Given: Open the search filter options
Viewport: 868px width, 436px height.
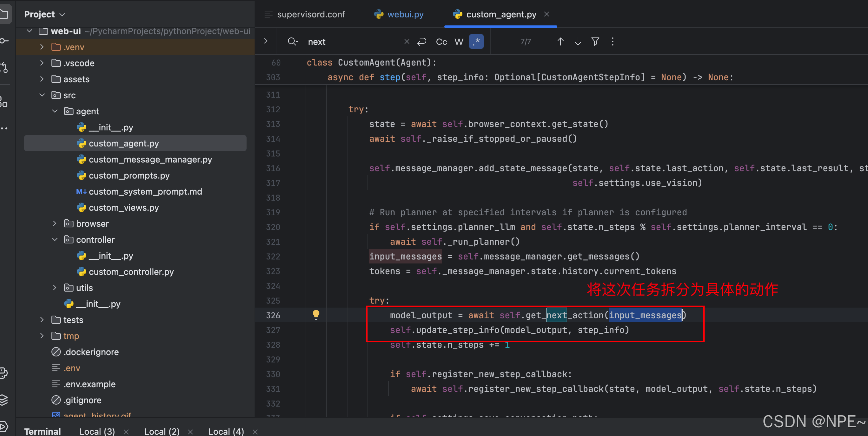Looking at the screenshot, I should click(595, 41).
